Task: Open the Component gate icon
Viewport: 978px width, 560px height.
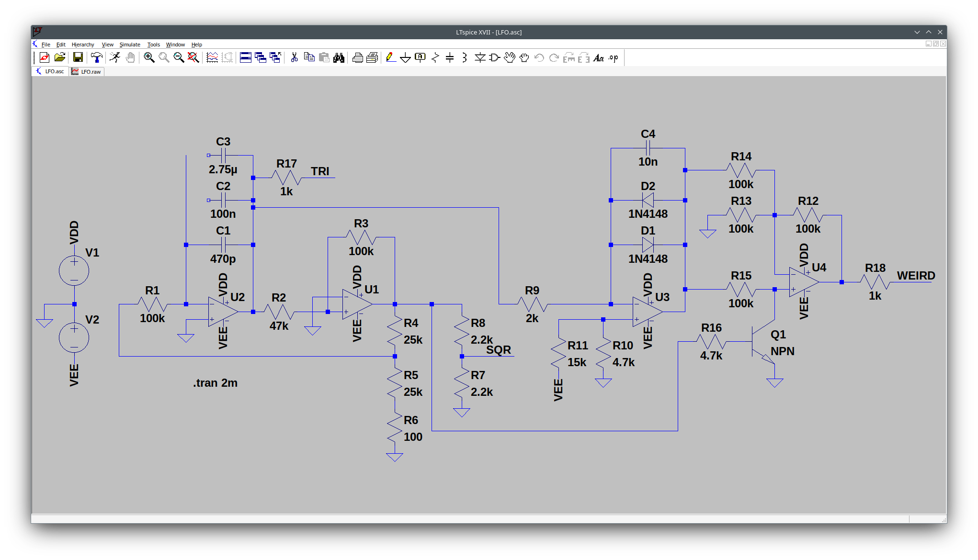Action: [x=495, y=58]
